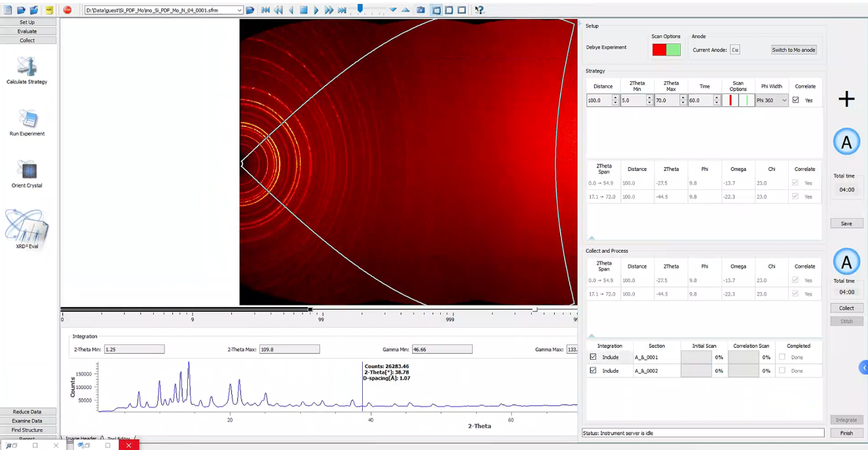Screen dimensions: 868x450
Task: Toggle the Correlate Yes checkbox in Strategy row
Action: pos(795,100)
